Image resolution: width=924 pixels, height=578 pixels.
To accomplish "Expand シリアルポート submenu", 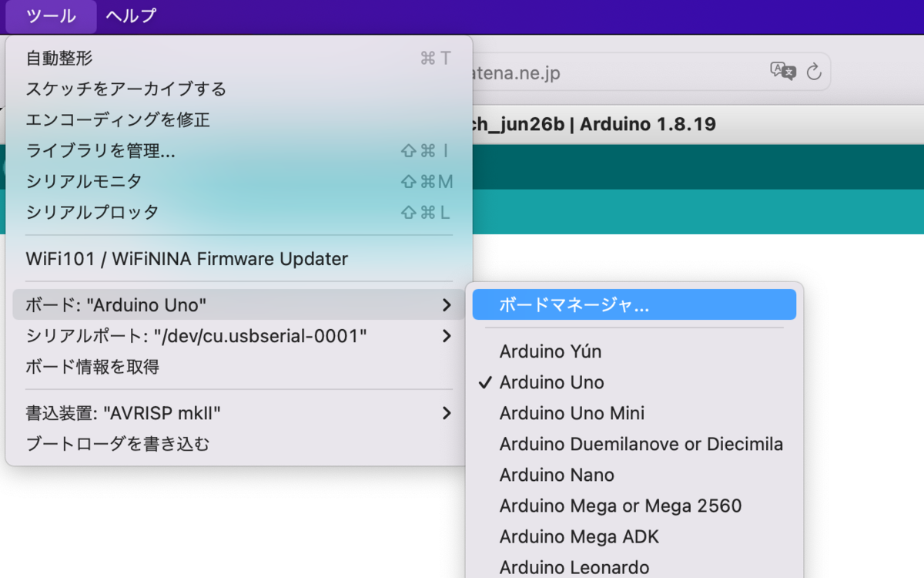I will 239,336.
